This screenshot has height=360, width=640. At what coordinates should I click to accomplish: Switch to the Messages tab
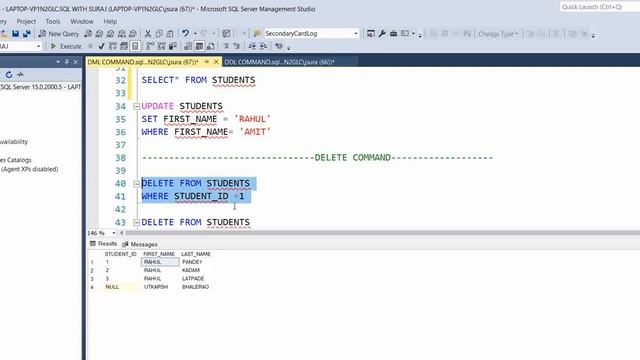click(140, 244)
